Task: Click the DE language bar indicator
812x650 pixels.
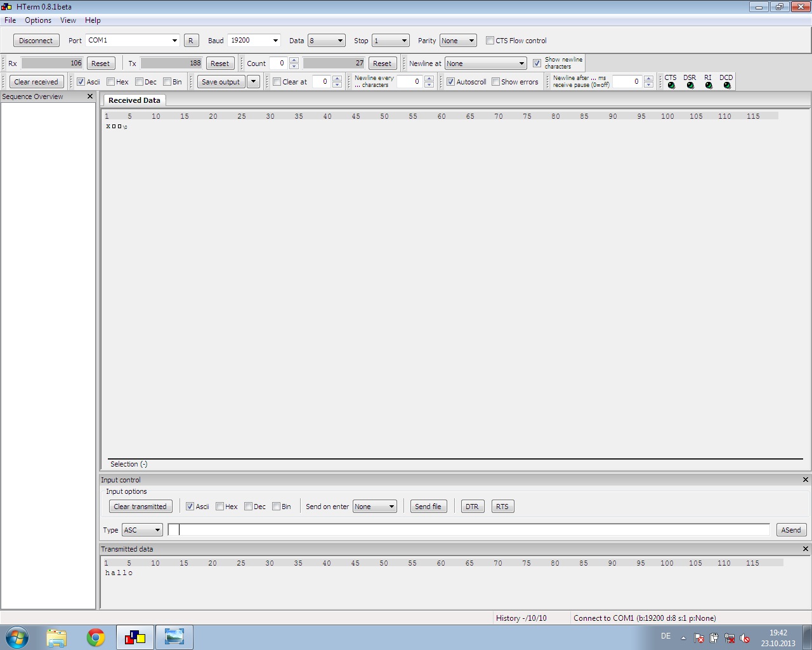Action: point(665,636)
